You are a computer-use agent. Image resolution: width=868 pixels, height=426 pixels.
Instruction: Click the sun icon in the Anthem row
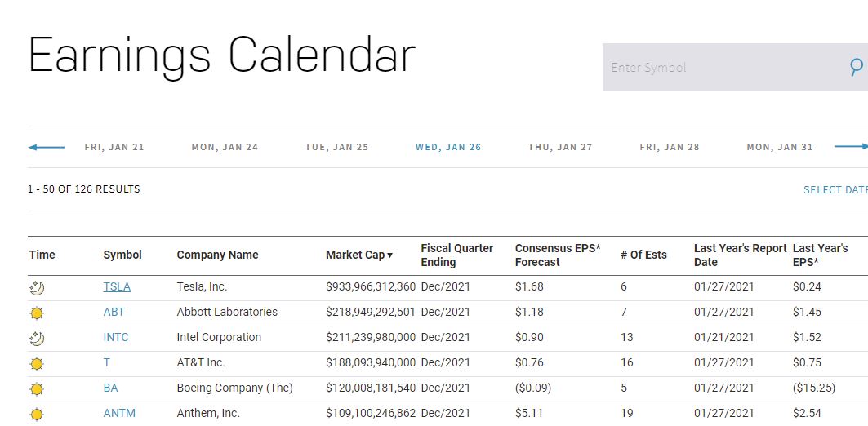(x=36, y=414)
